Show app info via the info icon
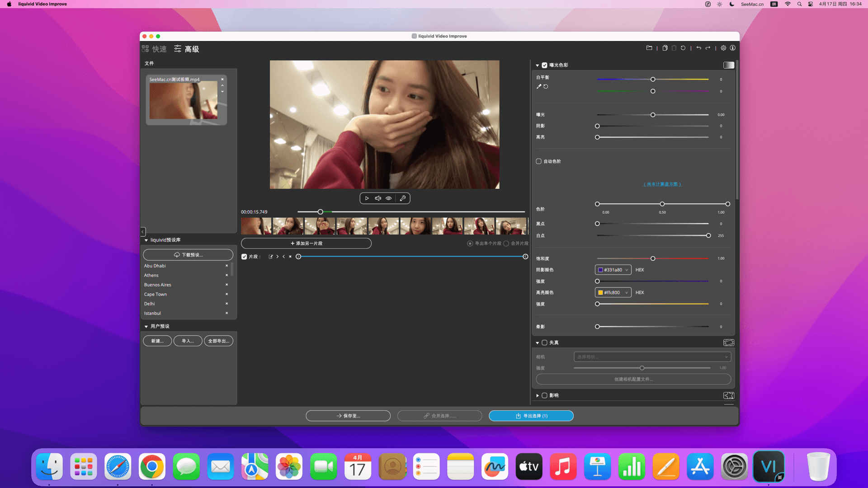868x488 pixels. [x=733, y=48]
